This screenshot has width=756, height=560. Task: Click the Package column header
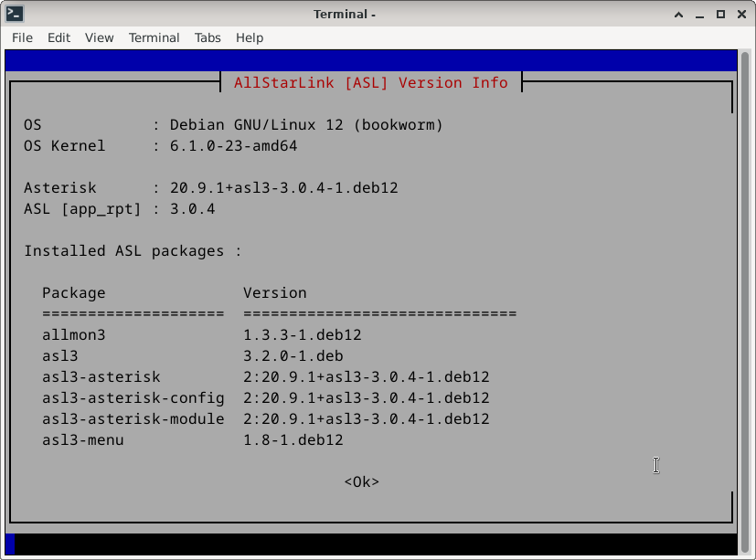(x=74, y=292)
